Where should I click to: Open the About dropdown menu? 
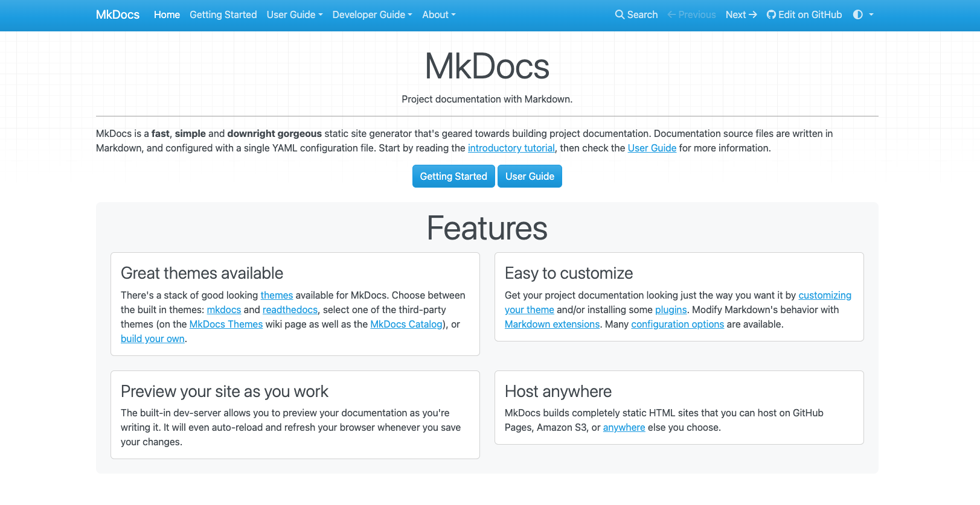438,14
